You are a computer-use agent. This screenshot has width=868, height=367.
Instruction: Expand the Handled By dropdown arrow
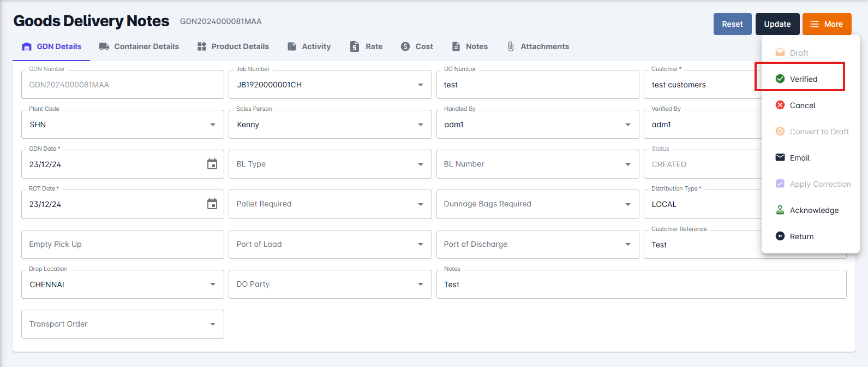tap(628, 125)
